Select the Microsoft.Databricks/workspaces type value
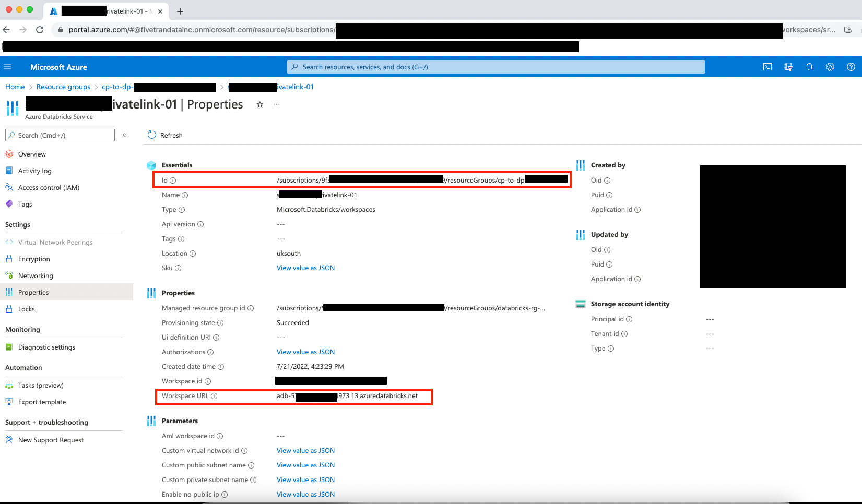This screenshot has width=862, height=504. pos(326,210)
